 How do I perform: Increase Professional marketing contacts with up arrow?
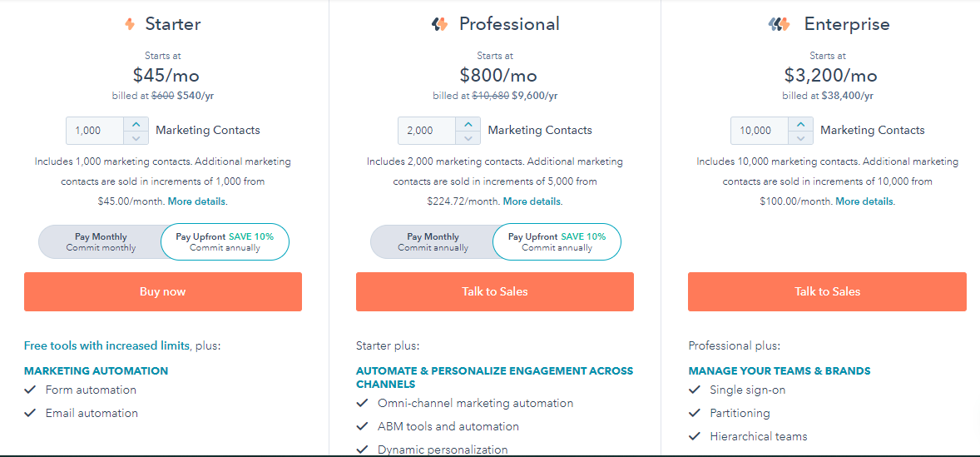[x=468, y=124]
